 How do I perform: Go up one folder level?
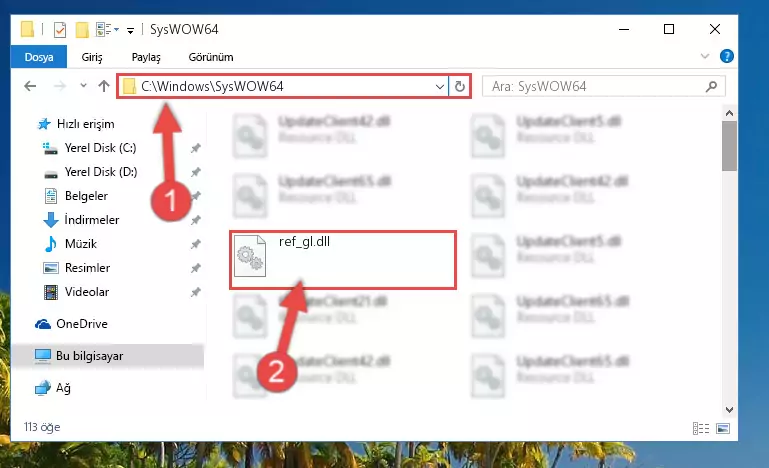point(103,86)
